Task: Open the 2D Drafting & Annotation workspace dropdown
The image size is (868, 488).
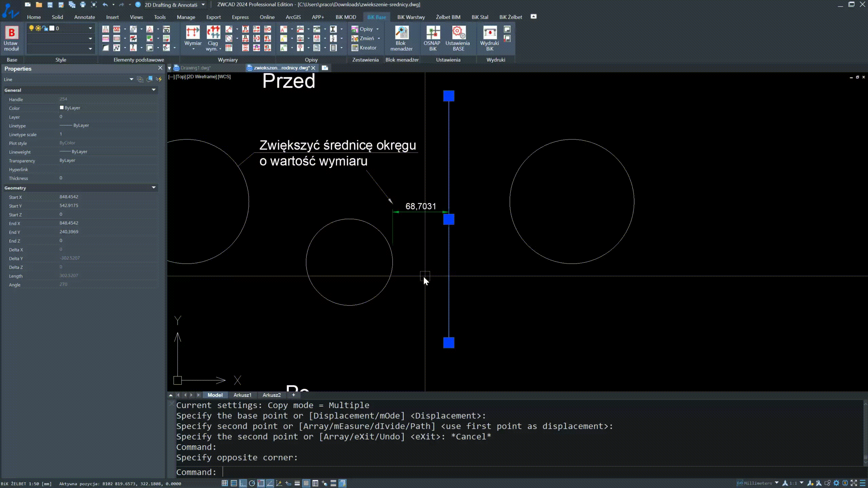Action: 203,4
